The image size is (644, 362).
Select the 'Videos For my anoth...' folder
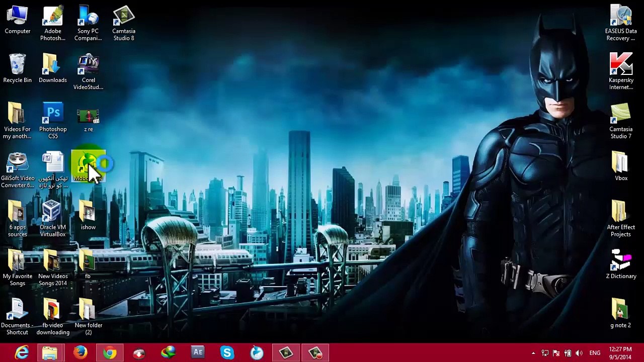click(x=18, y=121)
